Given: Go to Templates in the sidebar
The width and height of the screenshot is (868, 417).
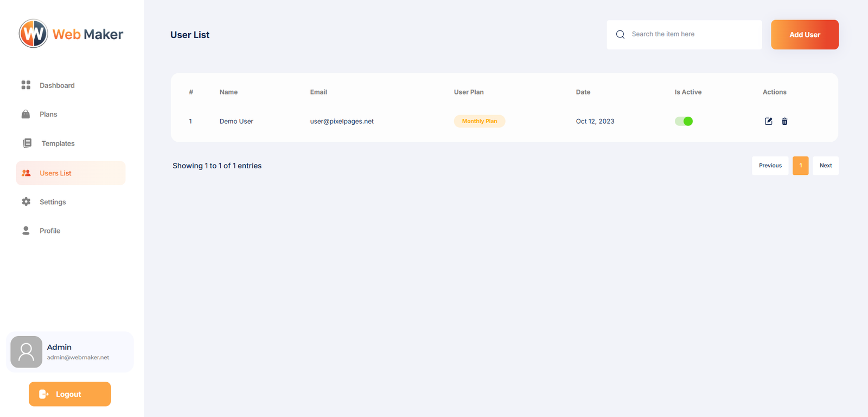Looking at the screenshot, I should click(x=58, y=144).
